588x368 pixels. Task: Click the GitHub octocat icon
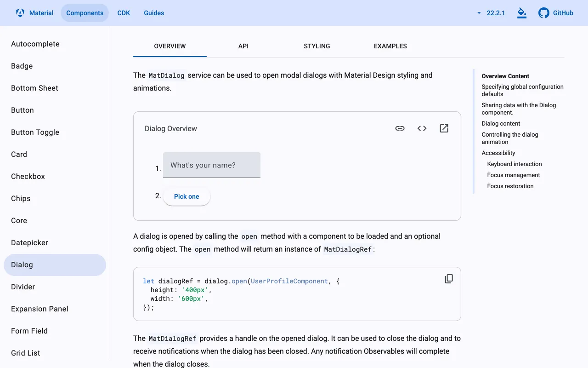coord(544,13)
